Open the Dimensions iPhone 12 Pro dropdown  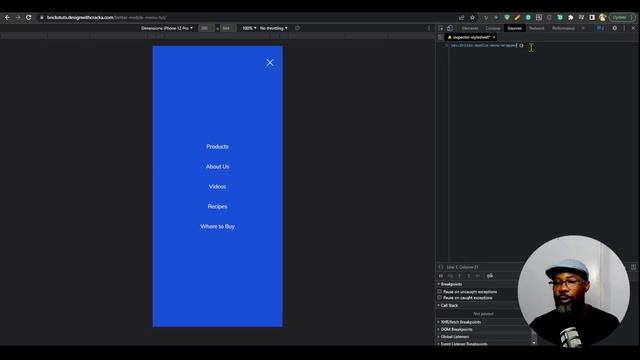[167, 28]
